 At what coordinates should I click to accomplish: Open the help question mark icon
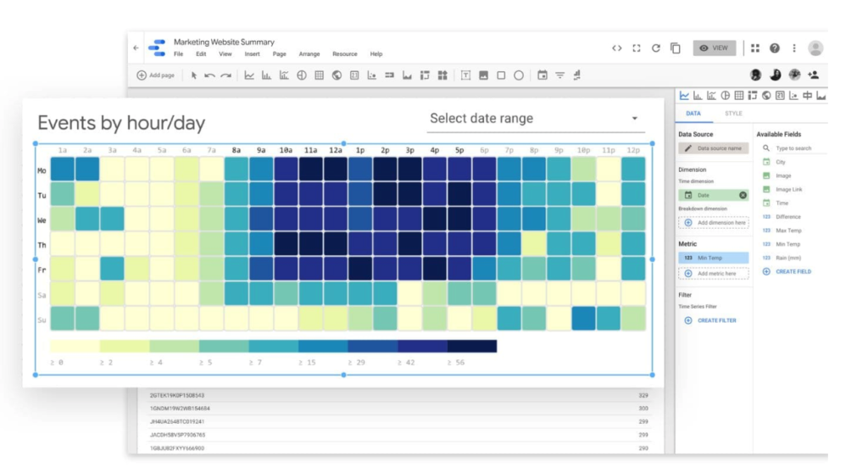point(775,48)
